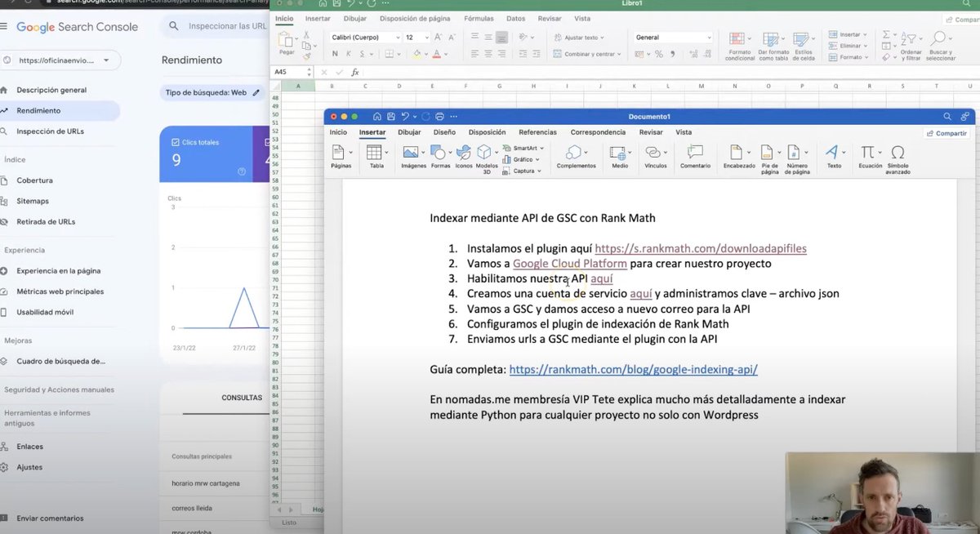Viewport: 980px width, 534px height.
Task: Open Search Console hamburger menu
Action: [4, 26]
